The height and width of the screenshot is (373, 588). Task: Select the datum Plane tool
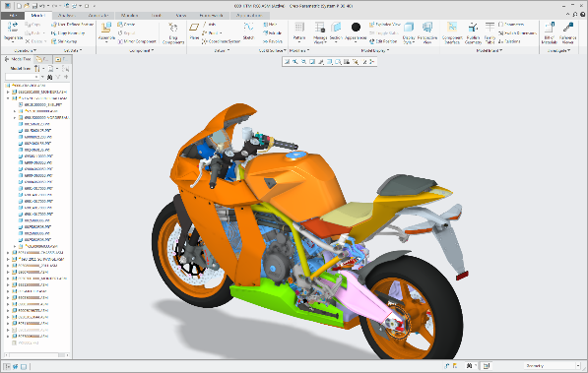pyautogui.click(x=194, y=27)
